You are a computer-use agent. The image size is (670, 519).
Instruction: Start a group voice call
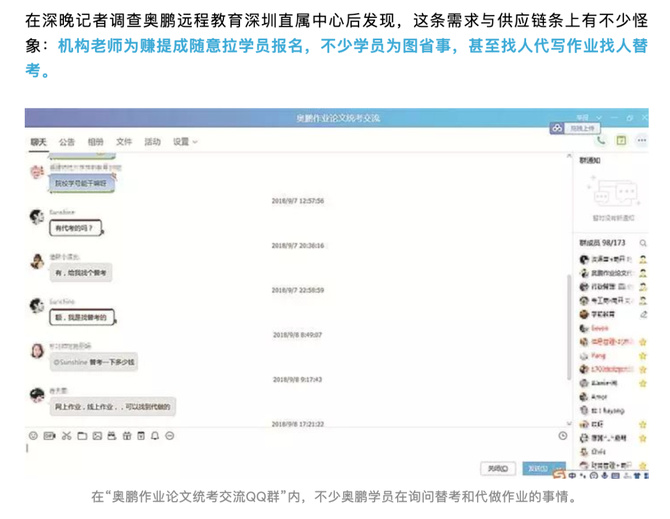coord(601,140)
